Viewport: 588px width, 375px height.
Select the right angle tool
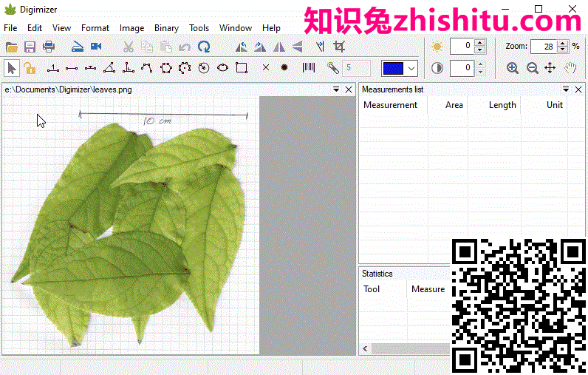click(x=129, y=68)
